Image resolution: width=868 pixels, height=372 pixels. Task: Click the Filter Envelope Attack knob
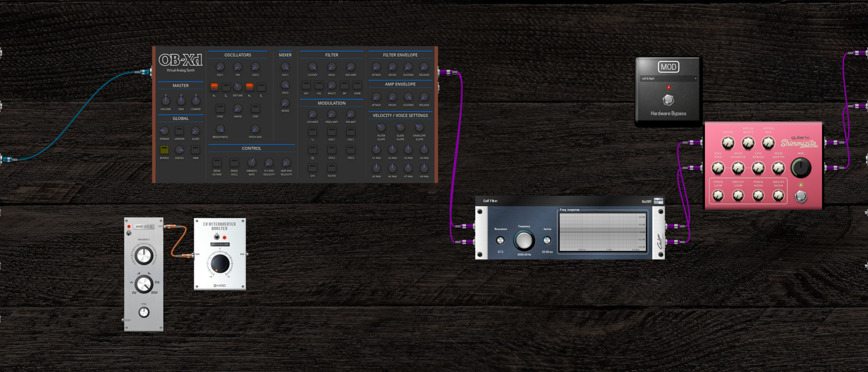[376, 67]
